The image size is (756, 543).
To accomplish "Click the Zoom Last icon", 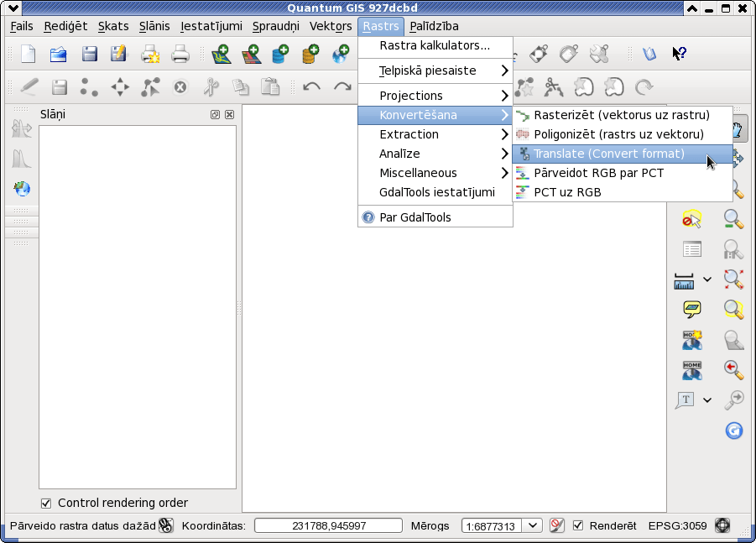I will (733, 369).
